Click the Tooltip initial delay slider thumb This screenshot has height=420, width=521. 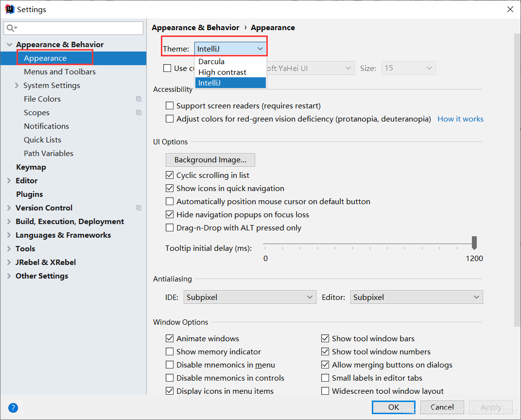click(x=474, y=243)
